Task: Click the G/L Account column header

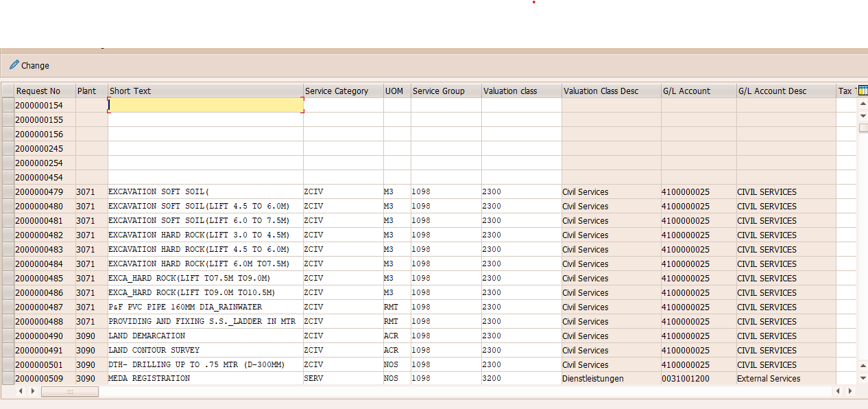Action: 698,91
